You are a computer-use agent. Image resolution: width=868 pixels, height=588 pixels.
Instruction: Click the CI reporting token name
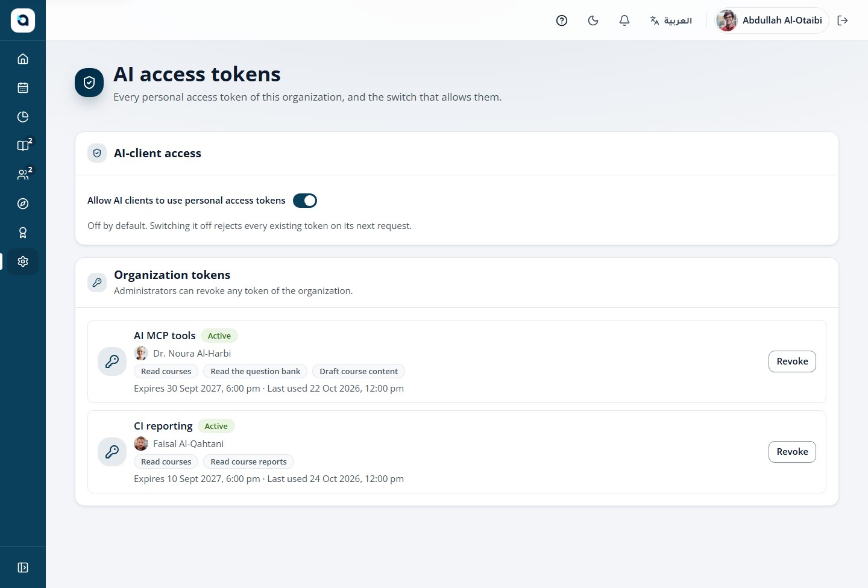click(163, 426)
